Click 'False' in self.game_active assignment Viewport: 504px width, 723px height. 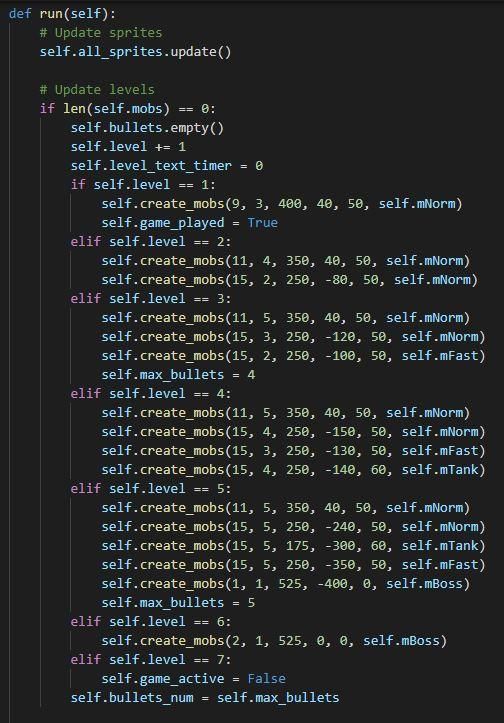click(x=267, y=678)
